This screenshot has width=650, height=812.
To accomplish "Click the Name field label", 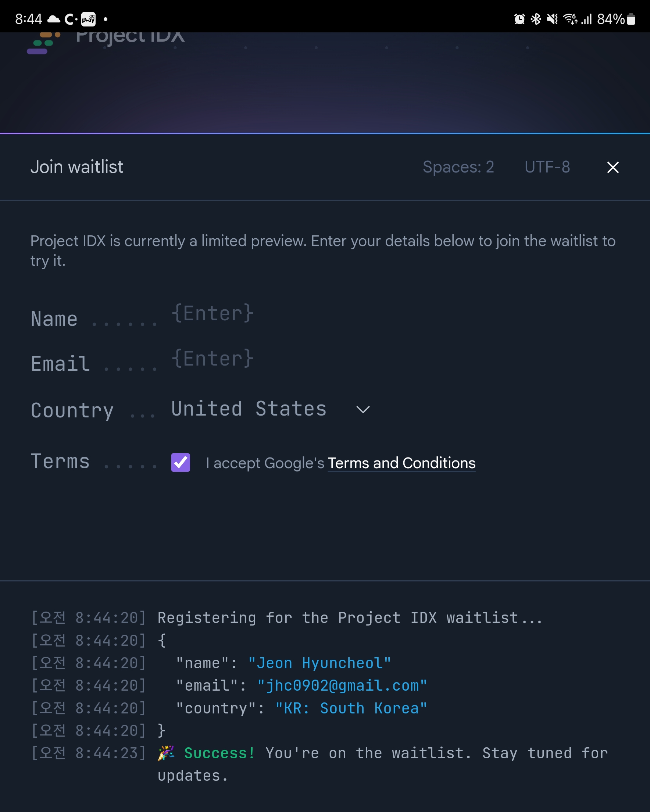I will [x=54, y=319].
